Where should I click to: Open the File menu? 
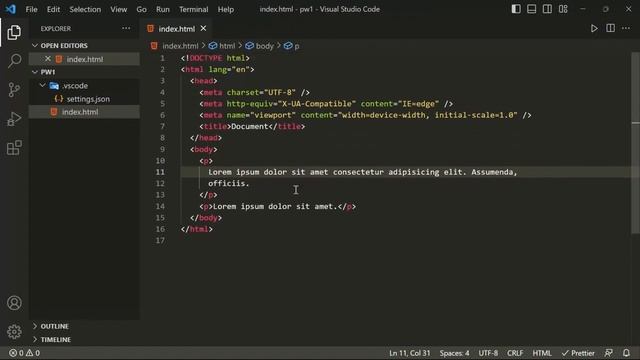point(31,9)
